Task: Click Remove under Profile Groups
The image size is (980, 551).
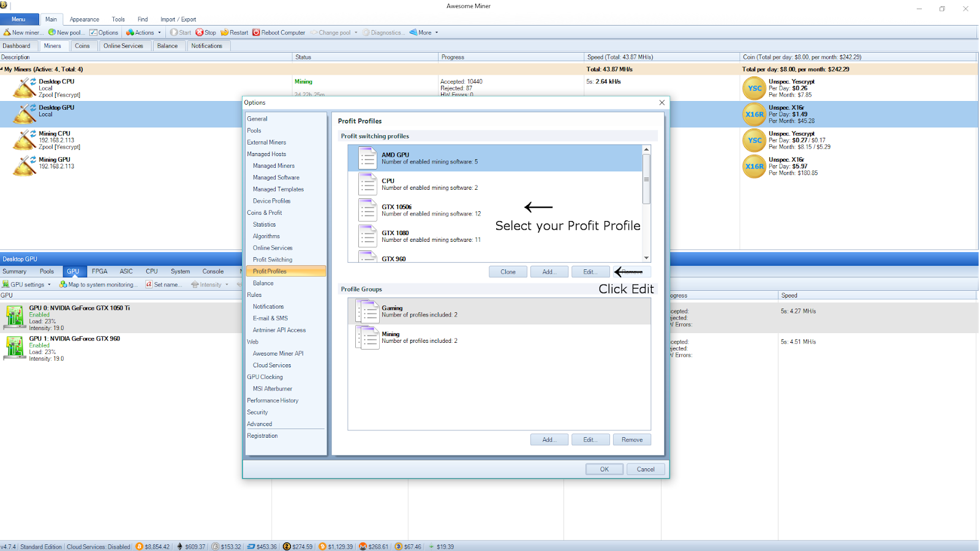Action: [632, 440]
